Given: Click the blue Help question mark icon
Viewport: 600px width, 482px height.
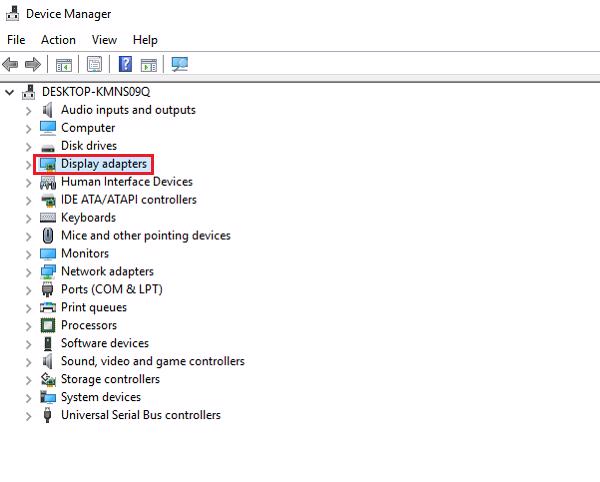Looking at the screenshot, I should [x=126, y=65].
